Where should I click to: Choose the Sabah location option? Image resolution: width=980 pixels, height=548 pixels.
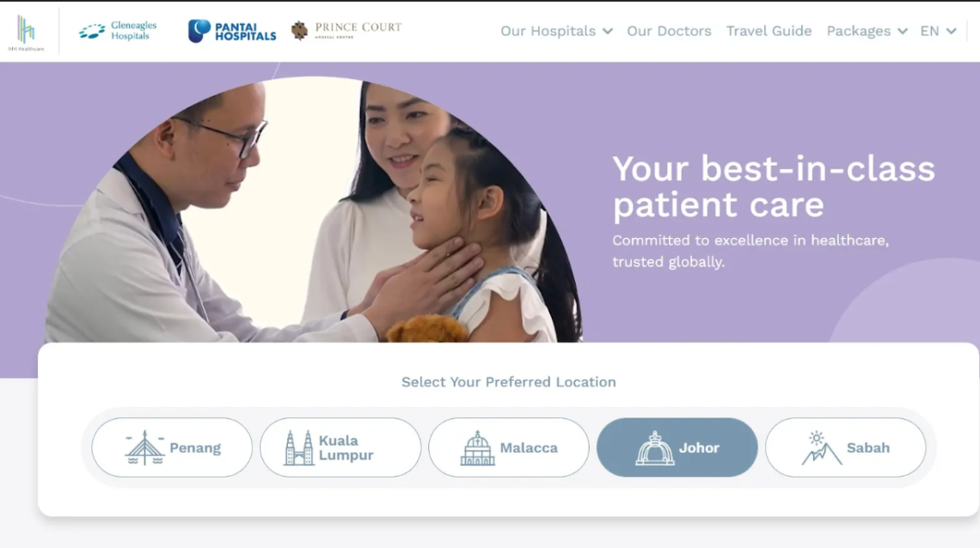click(x=846, y=448)
